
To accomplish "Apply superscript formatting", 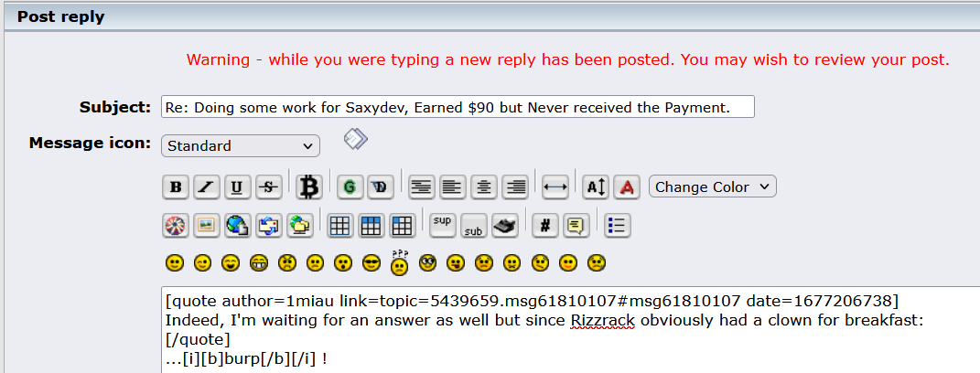I will tap(443, 226).
